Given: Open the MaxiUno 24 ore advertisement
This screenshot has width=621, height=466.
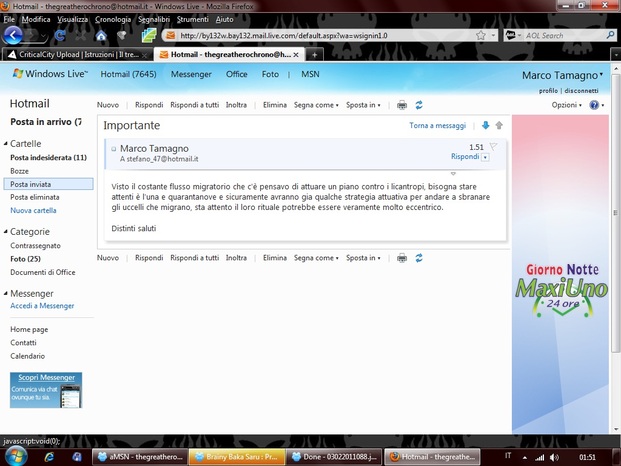Looking at the screenshot, I should tap(560, 274).
